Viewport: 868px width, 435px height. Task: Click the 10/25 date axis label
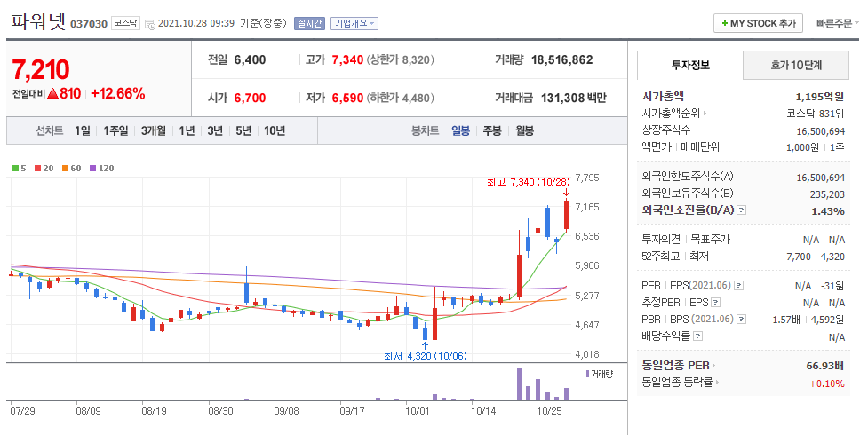(550, 412)
